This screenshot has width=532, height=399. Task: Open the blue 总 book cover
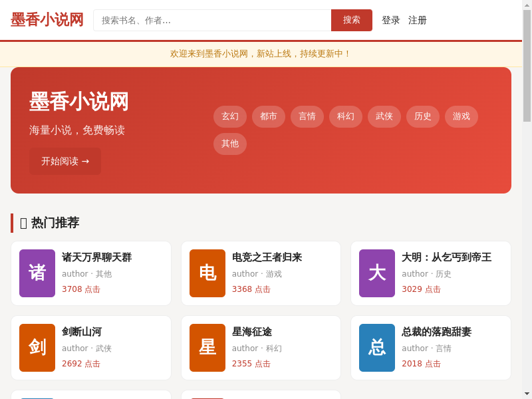[377, 348]
